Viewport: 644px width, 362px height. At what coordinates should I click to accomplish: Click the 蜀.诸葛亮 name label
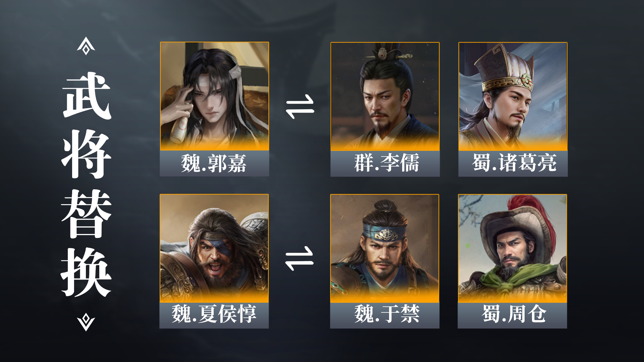click(x=513, y=164)
